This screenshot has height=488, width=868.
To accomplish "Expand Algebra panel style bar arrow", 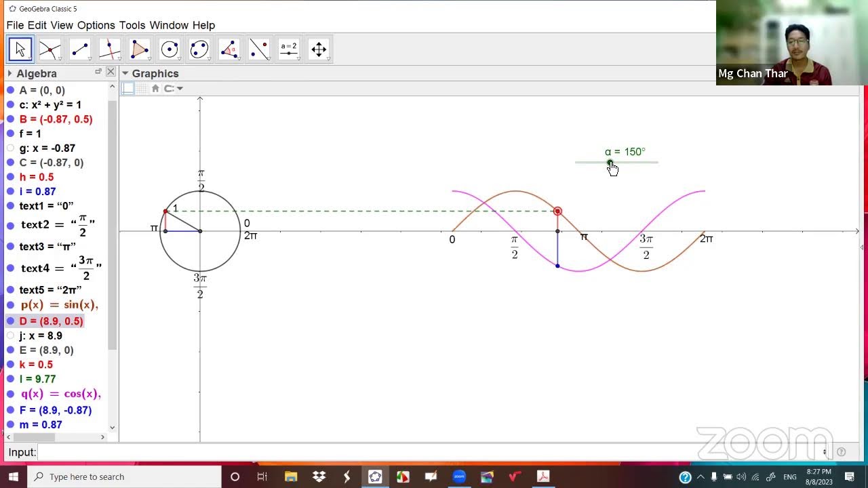I will (9, 73).
